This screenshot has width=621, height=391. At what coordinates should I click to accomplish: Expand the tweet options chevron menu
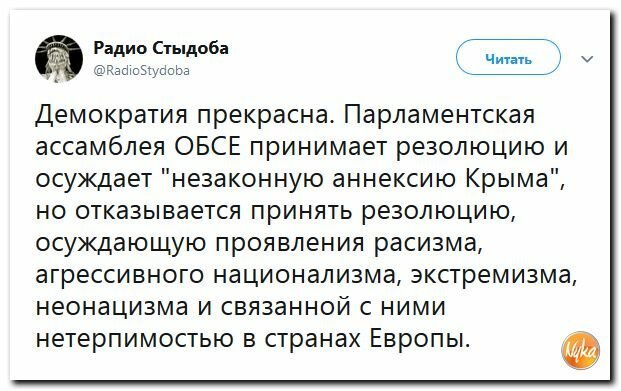[587, 59]
